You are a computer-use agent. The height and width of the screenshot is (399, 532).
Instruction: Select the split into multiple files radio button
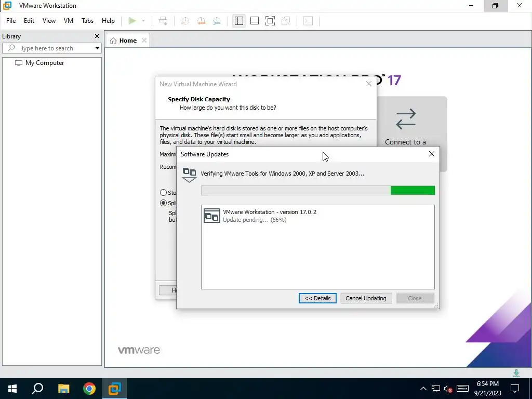tap(163, 203)
